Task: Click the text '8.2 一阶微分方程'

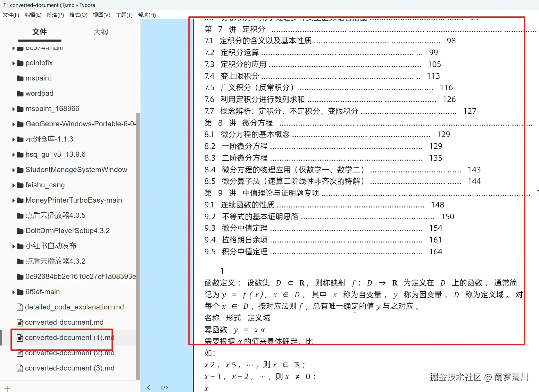Action: (236, 146)
